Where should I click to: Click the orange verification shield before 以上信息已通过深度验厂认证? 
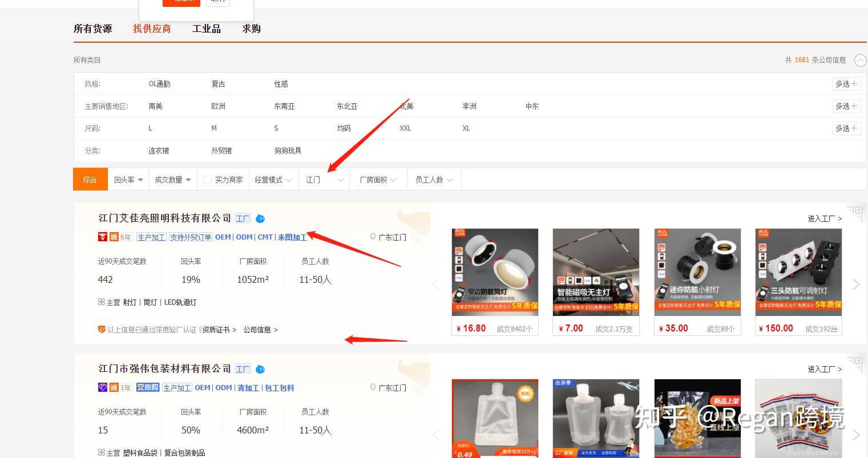(x=102, y=330)
